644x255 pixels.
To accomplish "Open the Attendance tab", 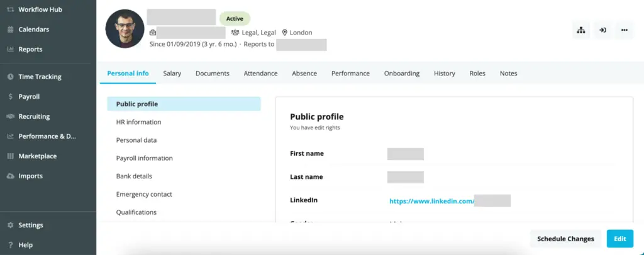I will point(260,73).
